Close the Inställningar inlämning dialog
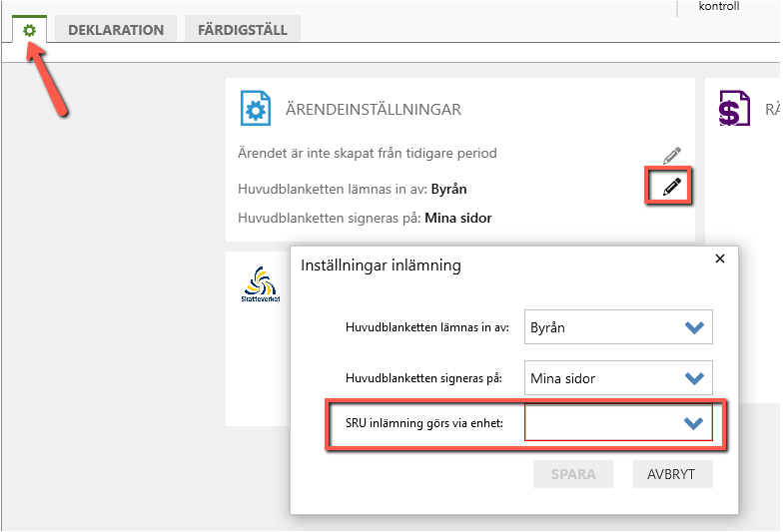This screenshot has height=532, width=783. tap(719, 259)
